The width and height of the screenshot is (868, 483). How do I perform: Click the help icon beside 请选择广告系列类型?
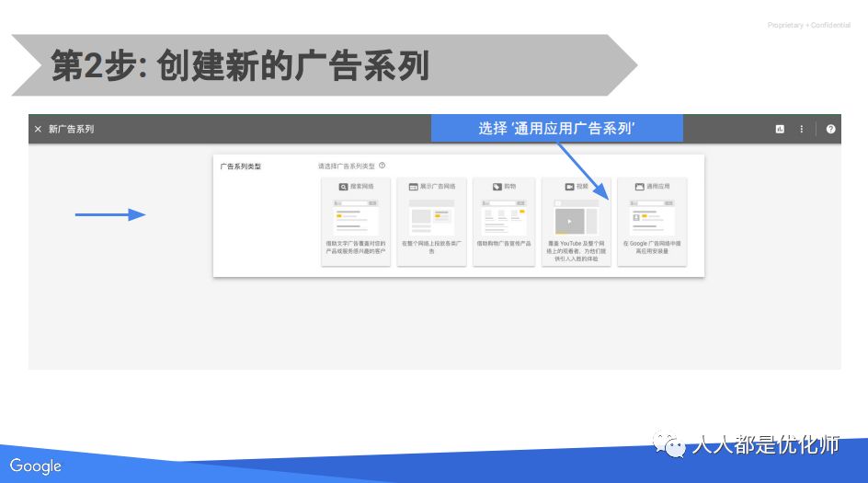(382, 166)
